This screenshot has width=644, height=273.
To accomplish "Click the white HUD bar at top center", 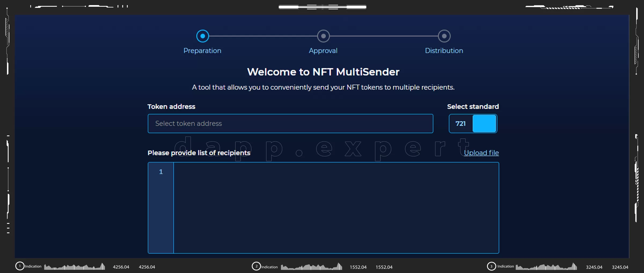I will click(x=322, y=7).
